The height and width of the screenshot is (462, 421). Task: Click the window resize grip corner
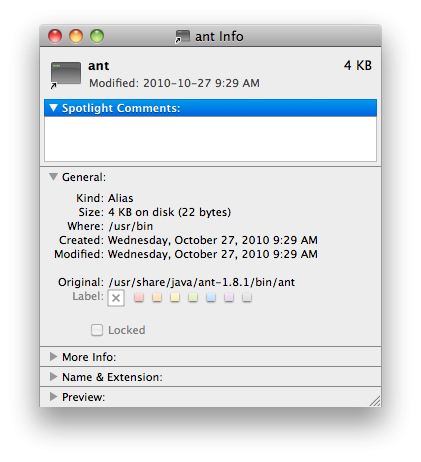tap(375, 401)
